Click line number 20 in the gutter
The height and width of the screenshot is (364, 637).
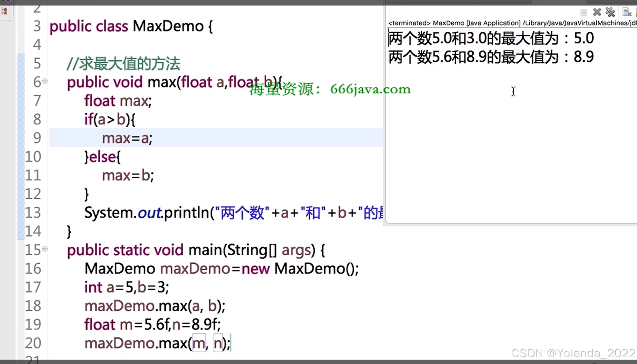pyautogui.click(x=33, y=343)
